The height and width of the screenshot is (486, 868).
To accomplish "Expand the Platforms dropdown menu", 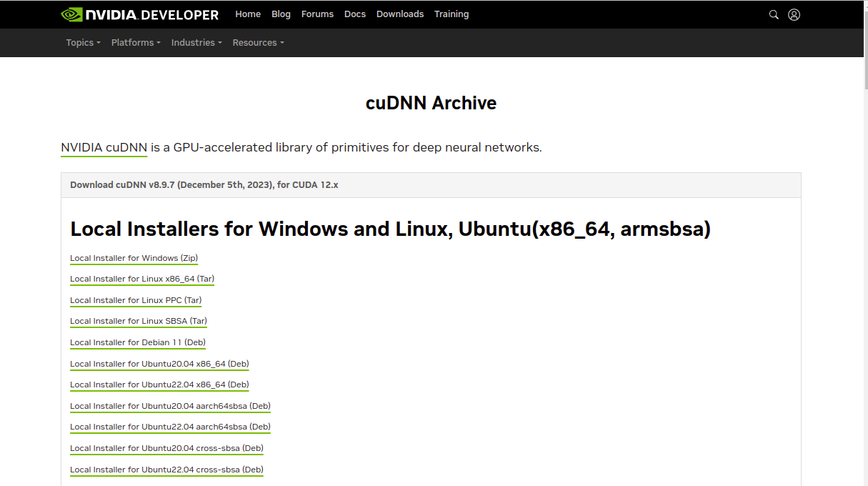I will click(136, 43).
